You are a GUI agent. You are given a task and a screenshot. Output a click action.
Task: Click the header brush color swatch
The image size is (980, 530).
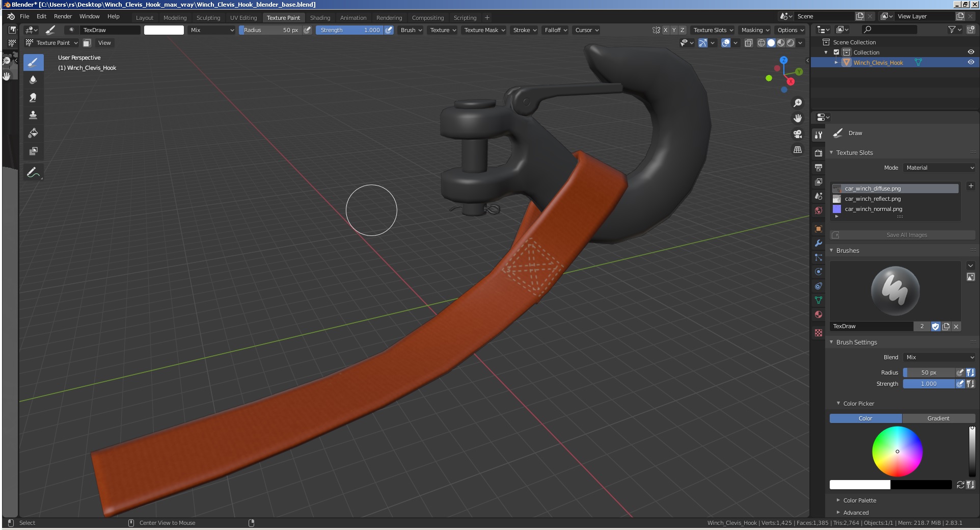[164, 30]
